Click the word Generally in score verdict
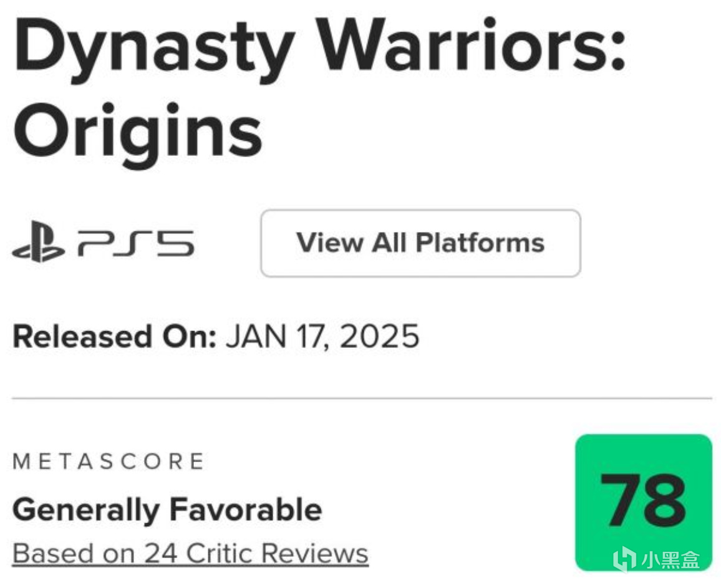Screen dimensions: 721x588 tap(85, 510)
